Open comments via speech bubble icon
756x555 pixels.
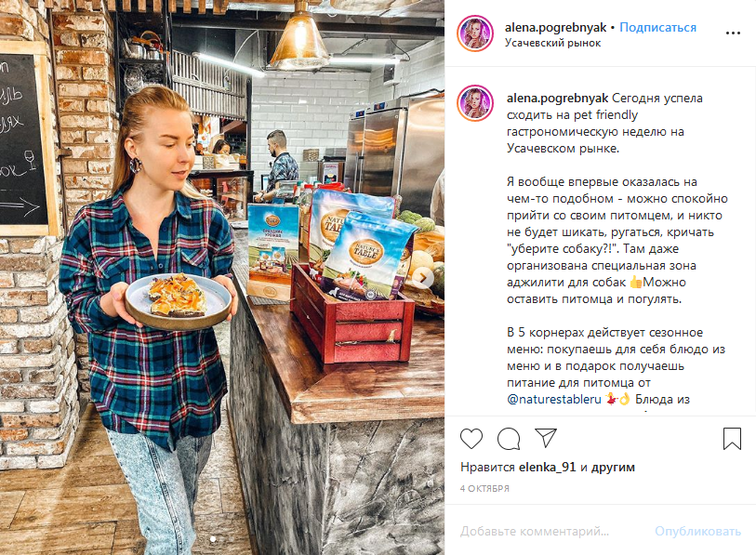[509, 439]
